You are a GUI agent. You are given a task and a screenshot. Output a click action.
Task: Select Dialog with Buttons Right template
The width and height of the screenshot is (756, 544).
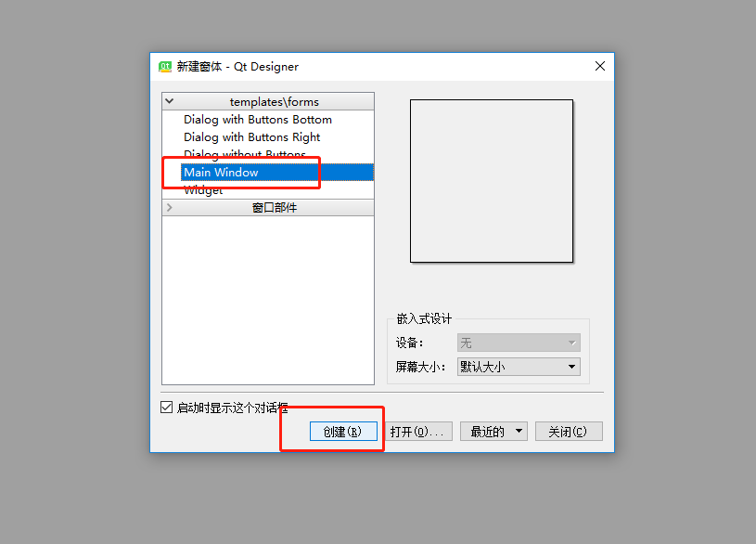251,137
